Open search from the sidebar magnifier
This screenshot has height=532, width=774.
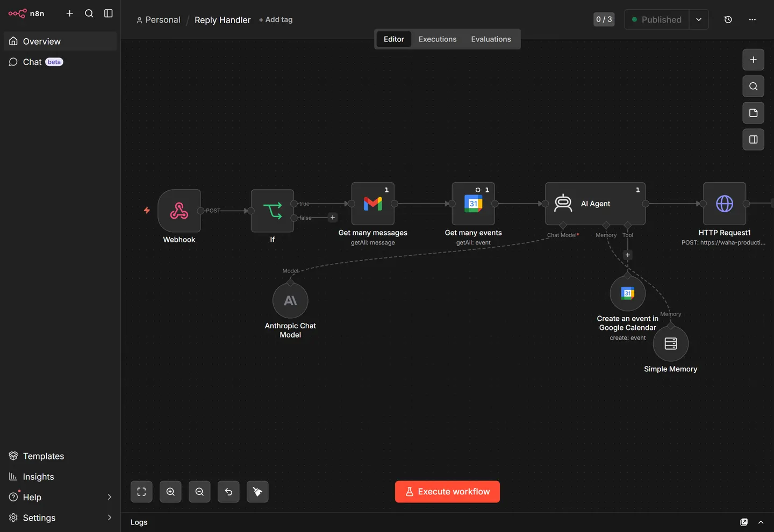tap(89, 13)
